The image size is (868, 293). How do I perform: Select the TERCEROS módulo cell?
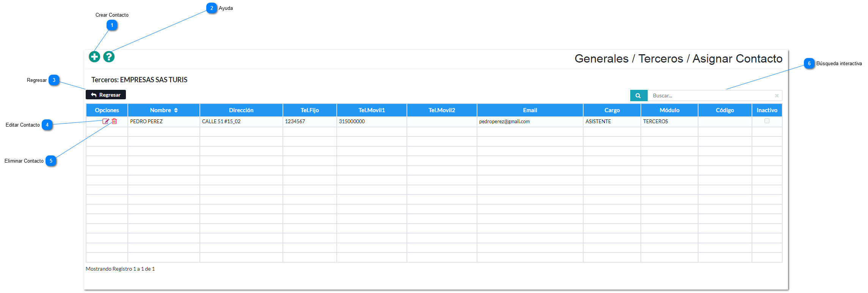(x=670, y=122)
